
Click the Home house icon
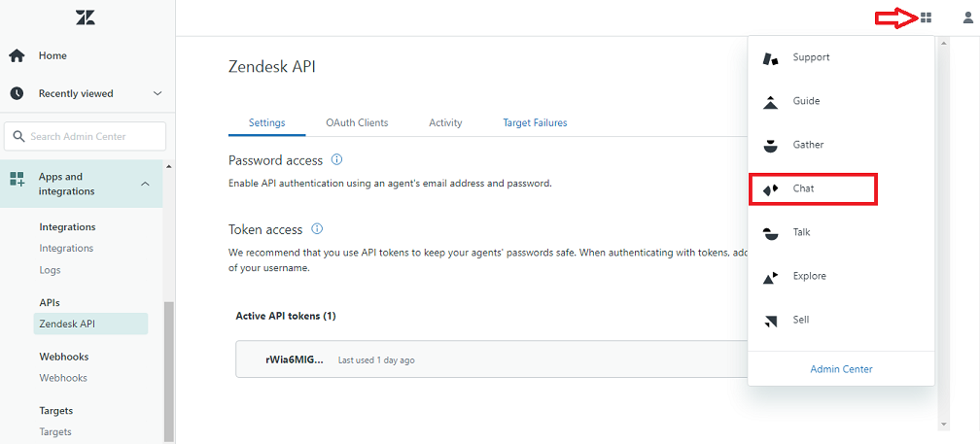[x=17, y=55]
